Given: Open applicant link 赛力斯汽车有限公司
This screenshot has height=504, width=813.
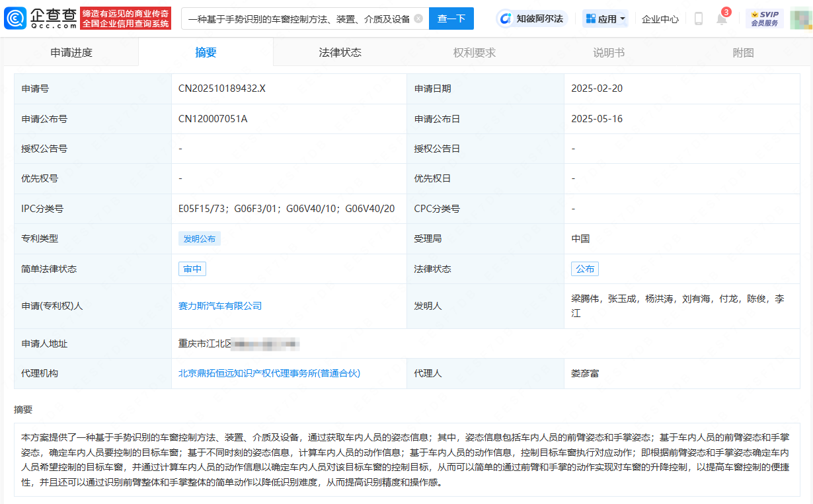Looking at the screenshot, I should pos(220,306).
